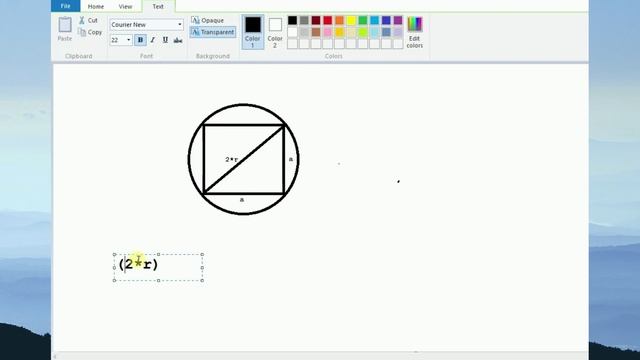
Task: Pick the purple color swatch
Action: [398, 20]
